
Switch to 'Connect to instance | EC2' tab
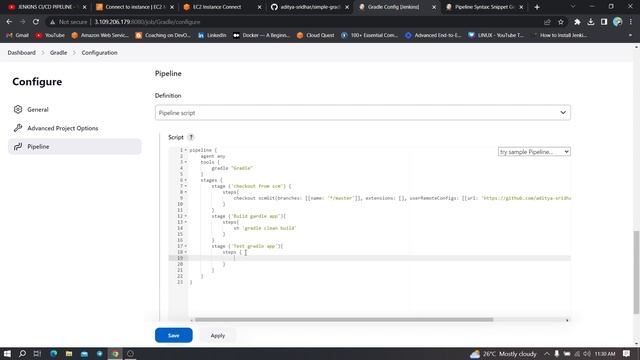(x=135, y=7)
